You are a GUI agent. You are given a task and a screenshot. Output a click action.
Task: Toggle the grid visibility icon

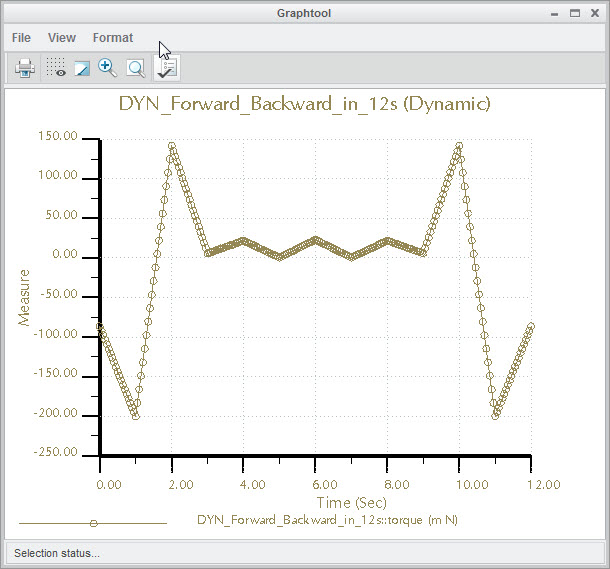pos(56,67)
